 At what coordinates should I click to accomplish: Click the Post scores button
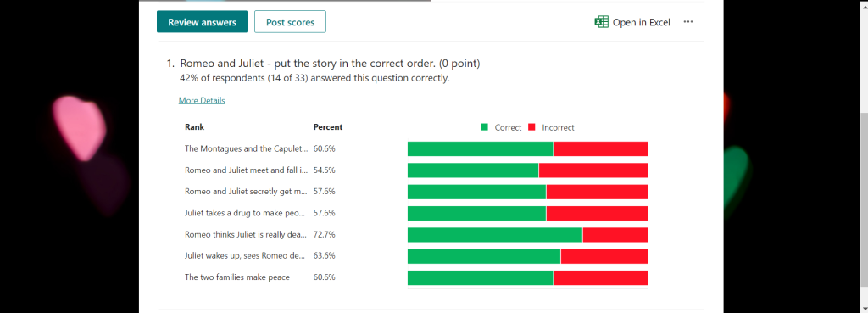click(x=290, y=22)
